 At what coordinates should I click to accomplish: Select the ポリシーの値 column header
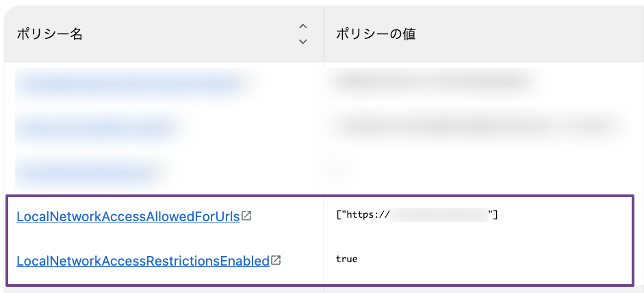pyautogui.click(x=376, y=34)
